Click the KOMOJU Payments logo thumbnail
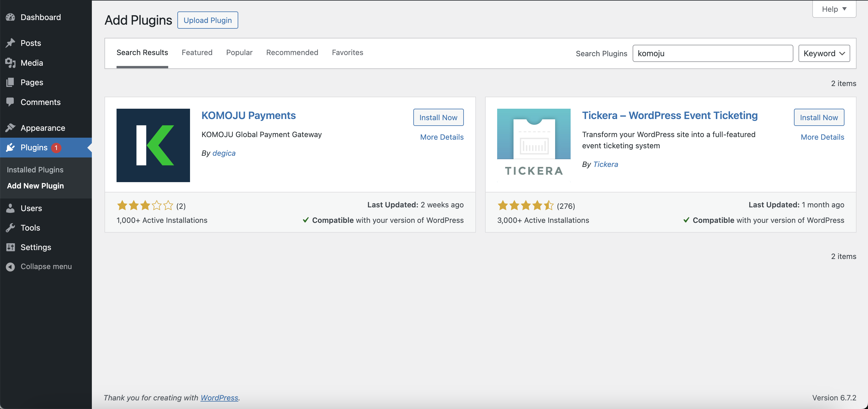Image resolution: width=868 pixels, height=409 pixels. point(153,145)
